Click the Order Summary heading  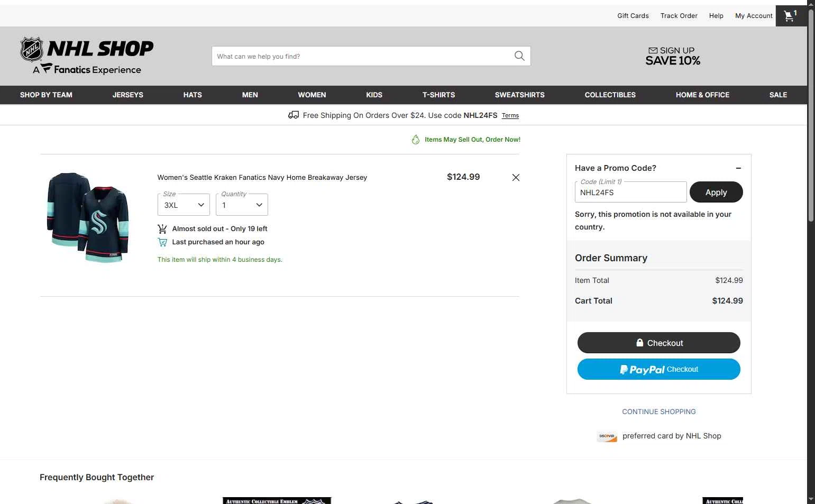611,258
